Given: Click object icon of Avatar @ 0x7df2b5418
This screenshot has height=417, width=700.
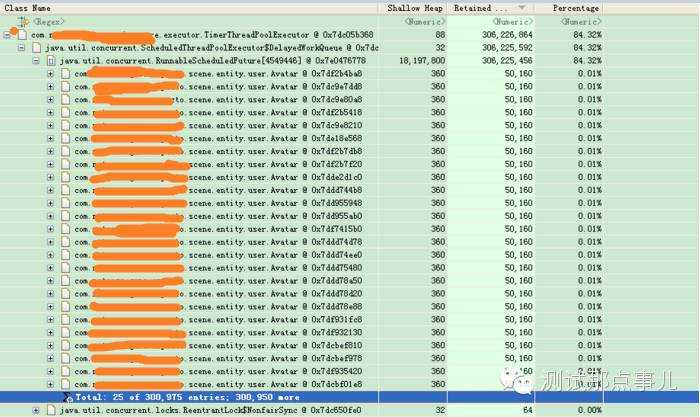Looking at the screenshot, I should [66, 112].
